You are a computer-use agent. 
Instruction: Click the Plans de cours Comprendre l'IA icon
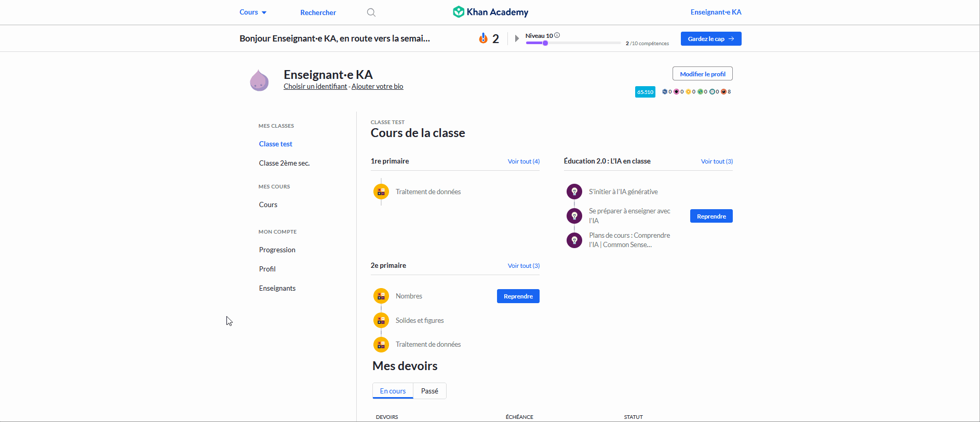pyautogui.click(x=574, y=240)
